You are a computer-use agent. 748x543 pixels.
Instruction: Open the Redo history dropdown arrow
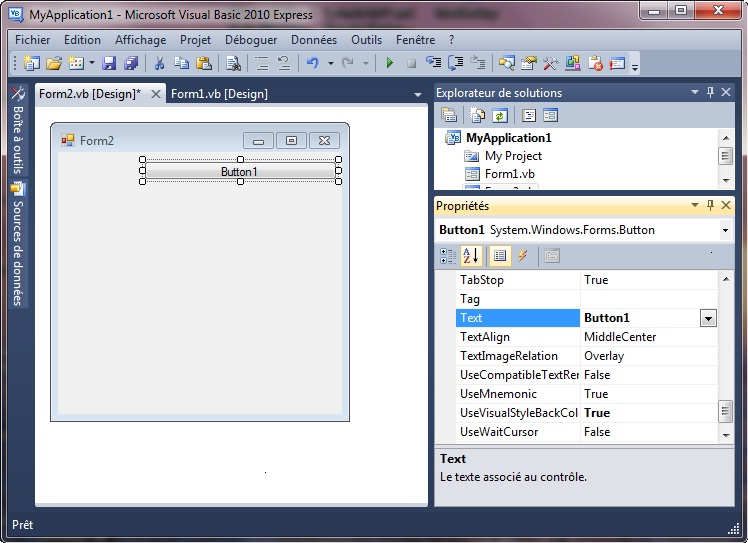[x=366, y=63]
